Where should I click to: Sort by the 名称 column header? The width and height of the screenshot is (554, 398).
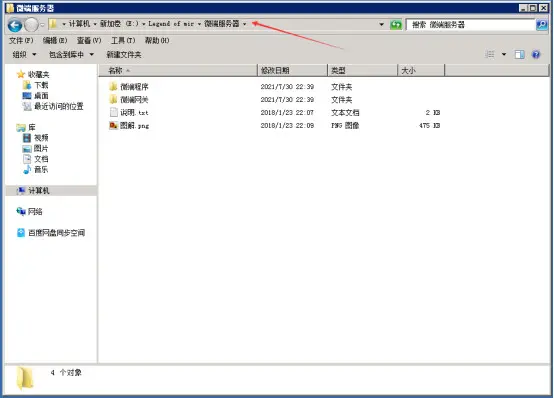click(x=178, y=70)
